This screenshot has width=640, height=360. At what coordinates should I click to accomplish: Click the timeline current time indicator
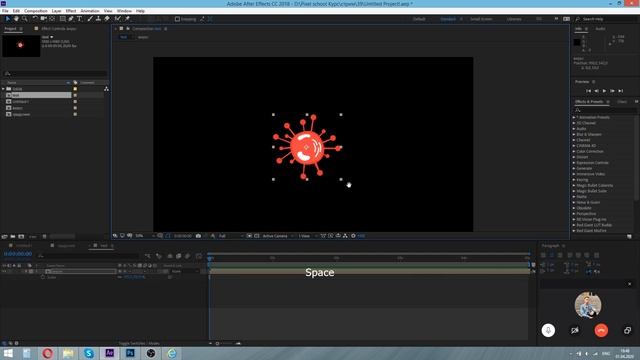[x=210, y=258]
